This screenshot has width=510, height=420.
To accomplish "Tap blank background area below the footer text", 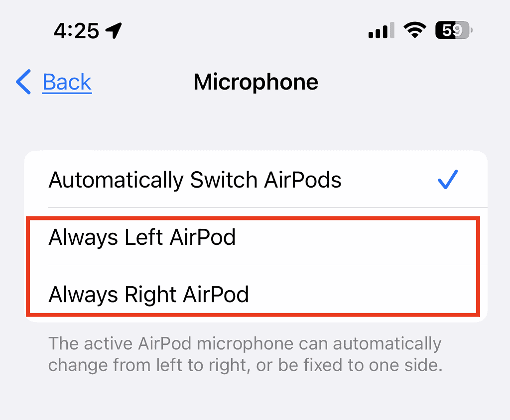I will (255, 398).
